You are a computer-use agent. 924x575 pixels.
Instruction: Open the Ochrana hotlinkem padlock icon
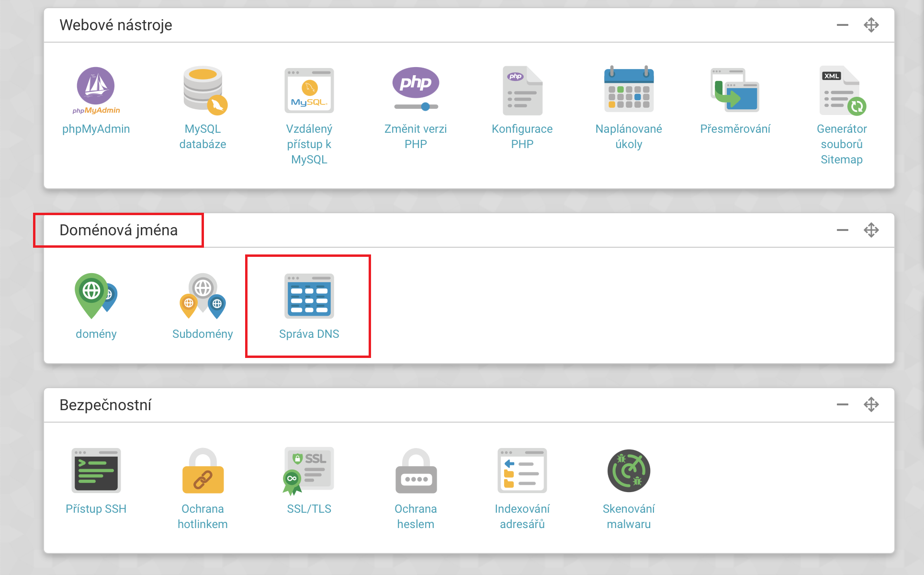[203, 471]
